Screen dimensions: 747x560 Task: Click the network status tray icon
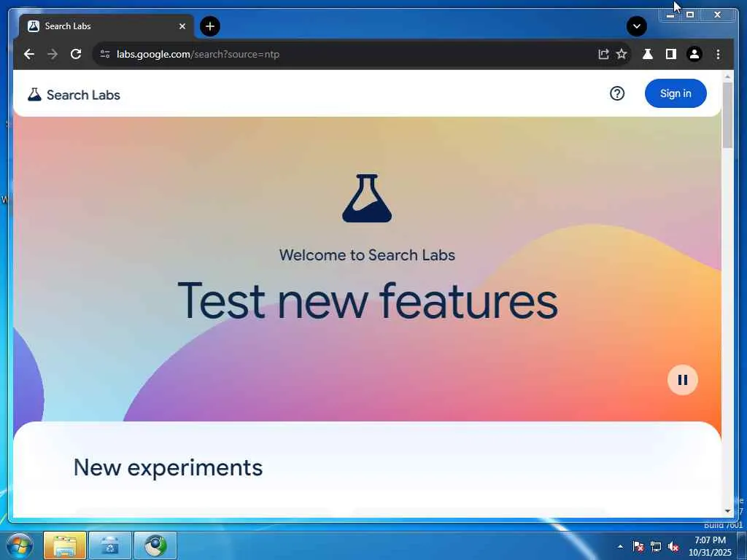656,547
